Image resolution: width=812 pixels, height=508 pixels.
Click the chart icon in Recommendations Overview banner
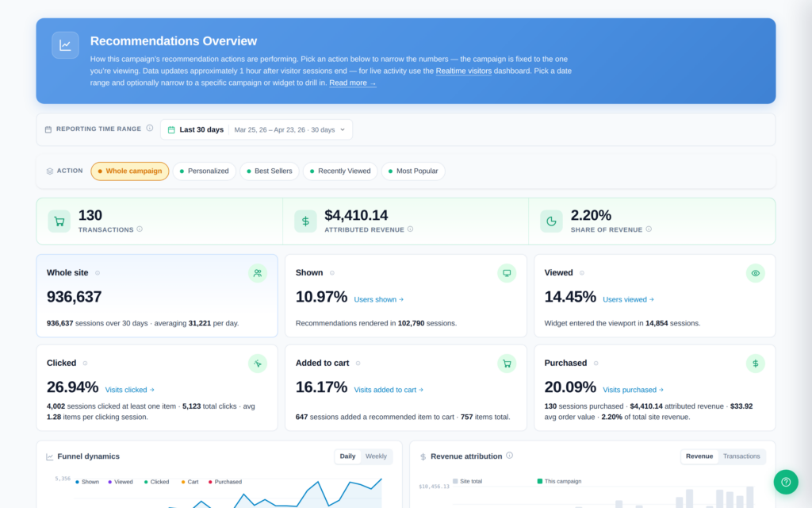(65, 45)
